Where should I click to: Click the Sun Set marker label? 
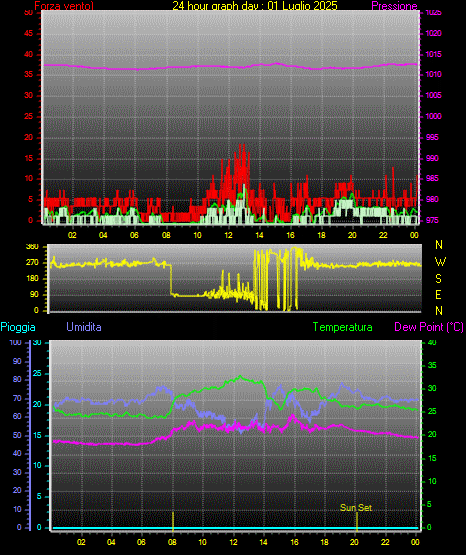click(x=356, y=508)
